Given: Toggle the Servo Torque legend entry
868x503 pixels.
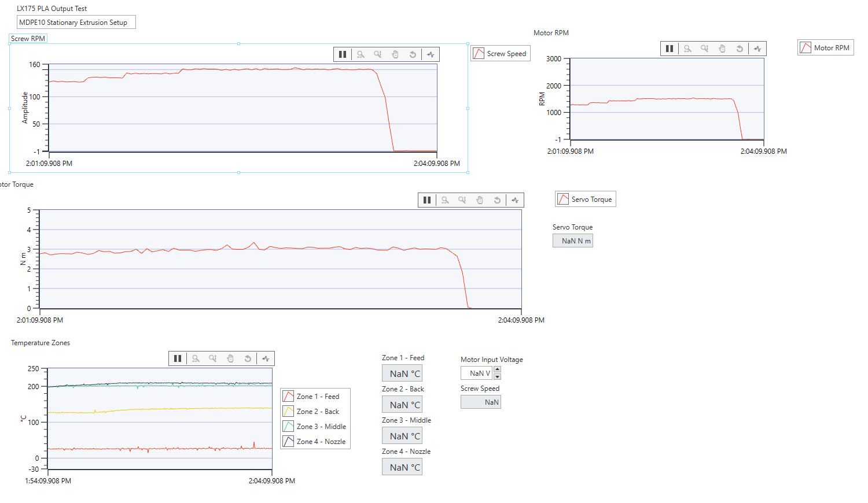Looking at the screenshot, I should point(585,198).
